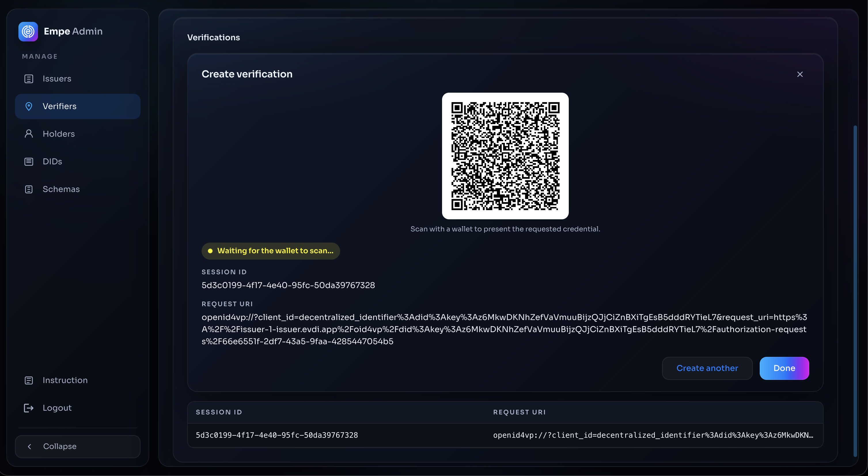The width and height of the screenshot is (868, 476).
Task: Click session ID 5d3c0199 in the table row
Action: point(277,435)
